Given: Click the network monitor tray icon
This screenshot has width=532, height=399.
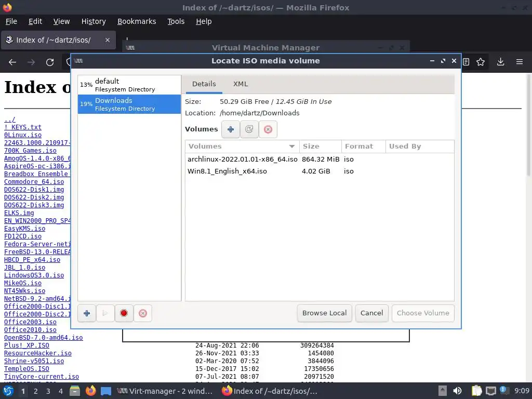Looking at the screenshot, I should (x=490, y=391).
